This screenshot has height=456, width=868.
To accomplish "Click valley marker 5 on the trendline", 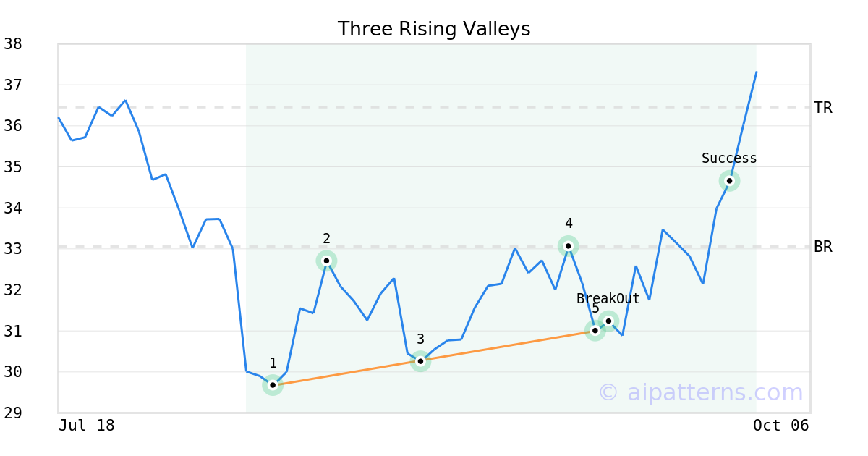I will [595, 331].
